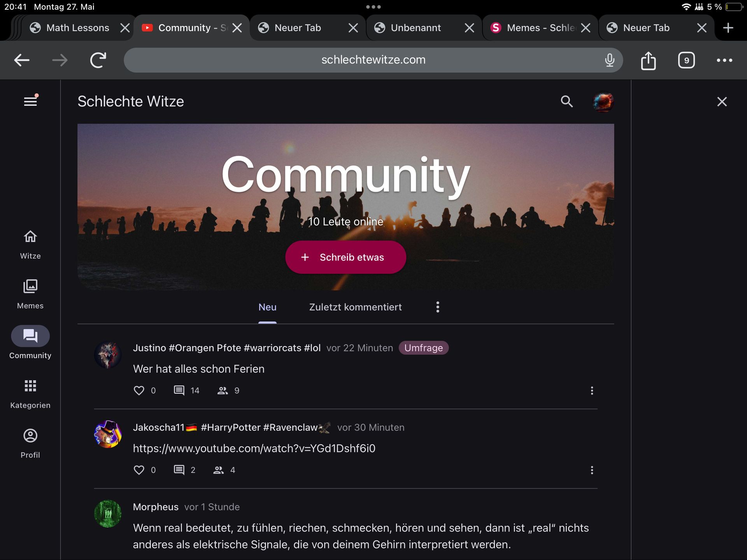The height and width of the screenshot is (560, 747).
Task: Toggle the Umfrage poll indicator
Action: point(424,348)
